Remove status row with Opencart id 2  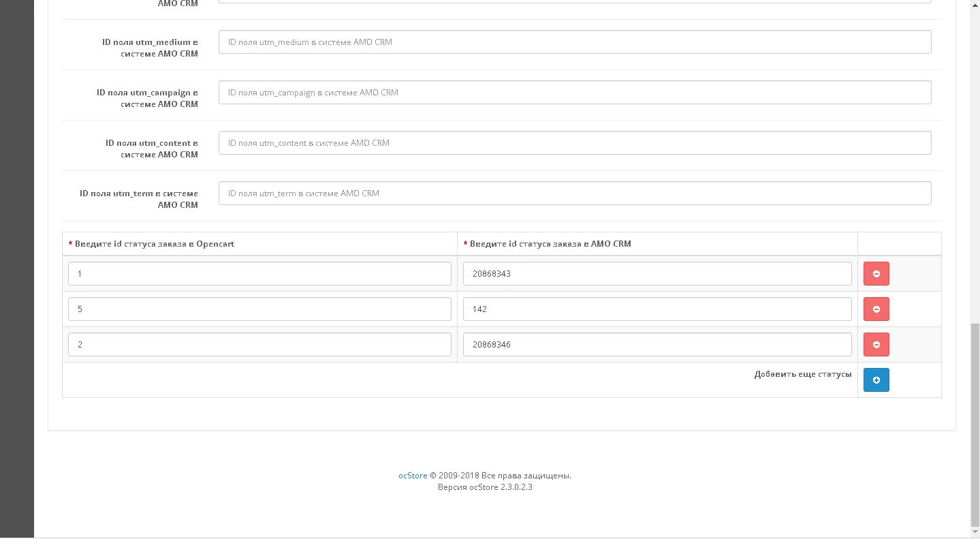tap(876, 344)
